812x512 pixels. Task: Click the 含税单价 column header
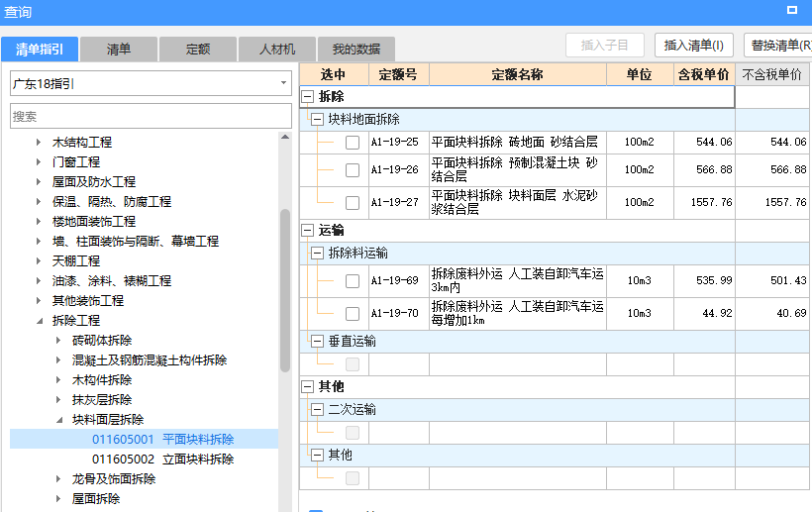click(704, 74)
